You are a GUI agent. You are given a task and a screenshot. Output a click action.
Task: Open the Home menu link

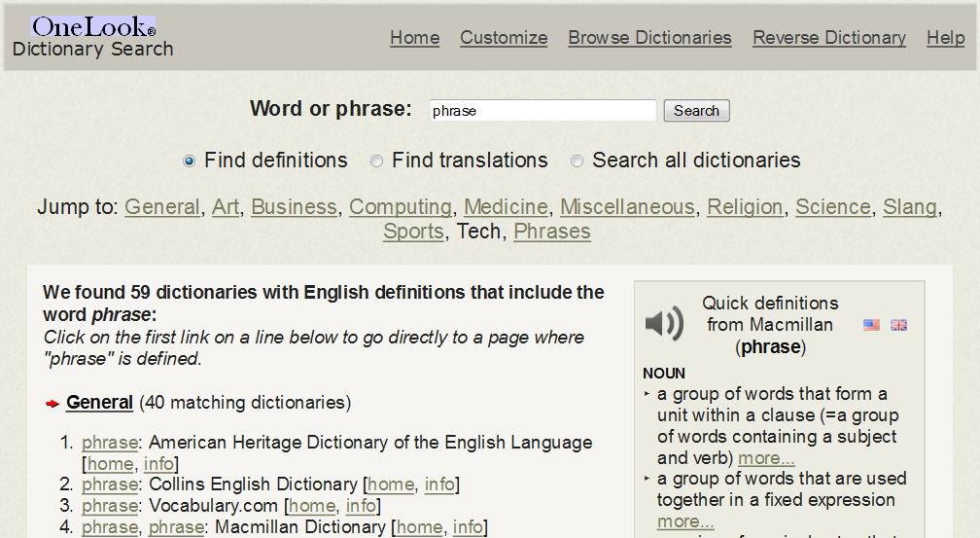pyautogui.click(x=414, y=38)
